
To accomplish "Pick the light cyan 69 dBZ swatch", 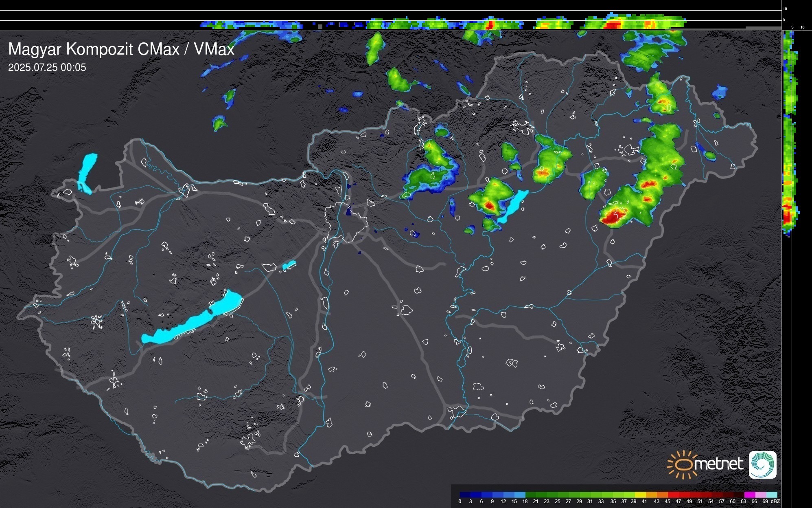I will (771, 495).
